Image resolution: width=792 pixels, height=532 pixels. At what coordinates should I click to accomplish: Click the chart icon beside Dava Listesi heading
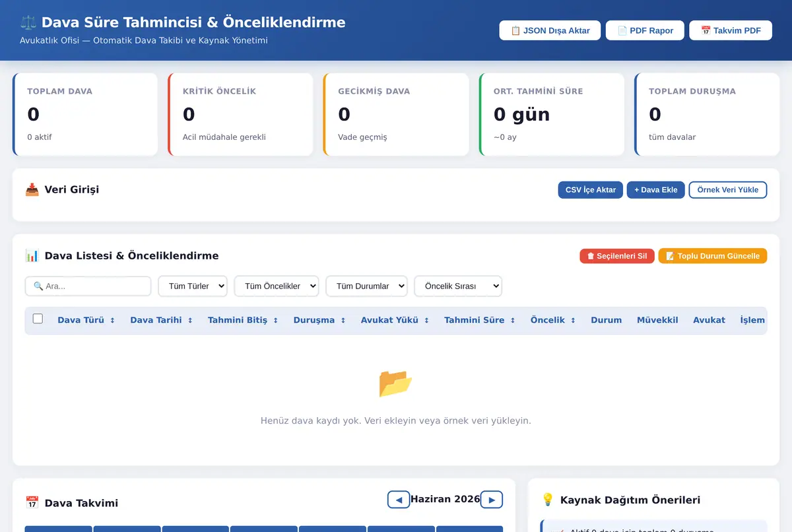32,255
